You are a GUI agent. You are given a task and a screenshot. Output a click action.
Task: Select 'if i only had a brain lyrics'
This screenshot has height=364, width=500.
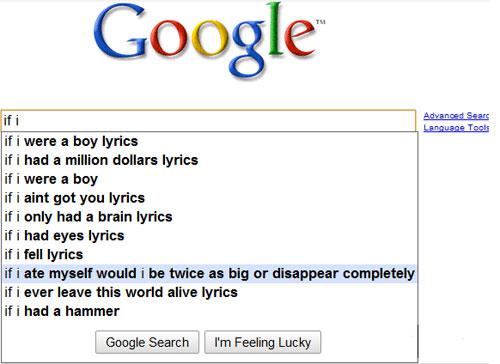tap(210, 217)
